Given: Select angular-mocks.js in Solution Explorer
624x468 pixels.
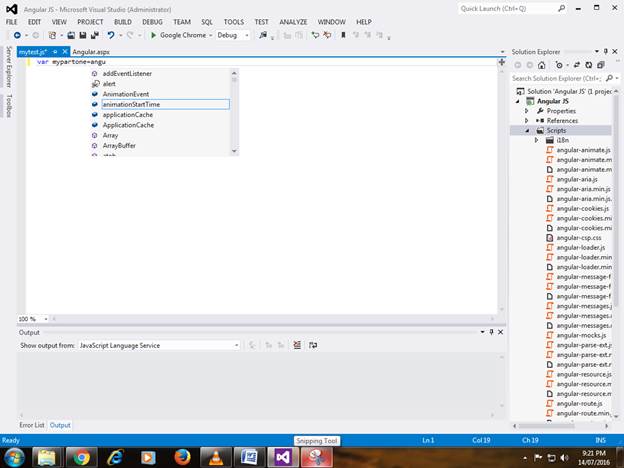Looking at the screenshot, I should [581, 335].
